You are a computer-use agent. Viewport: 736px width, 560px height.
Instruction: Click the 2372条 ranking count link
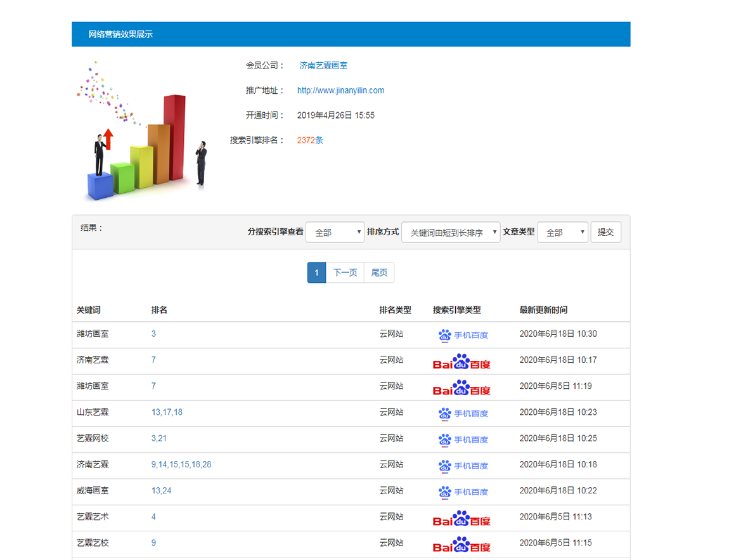point(310,140)
